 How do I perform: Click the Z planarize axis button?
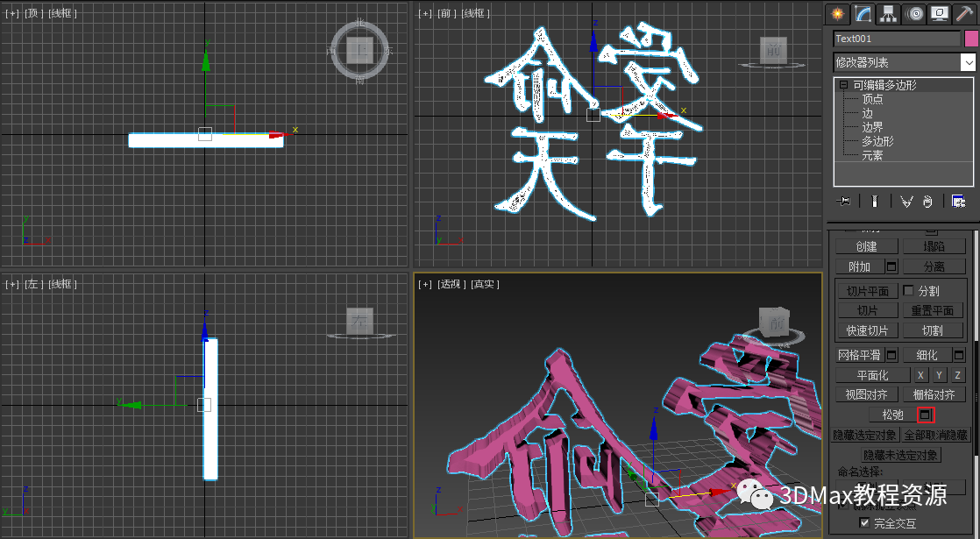(x=957, y=375)
